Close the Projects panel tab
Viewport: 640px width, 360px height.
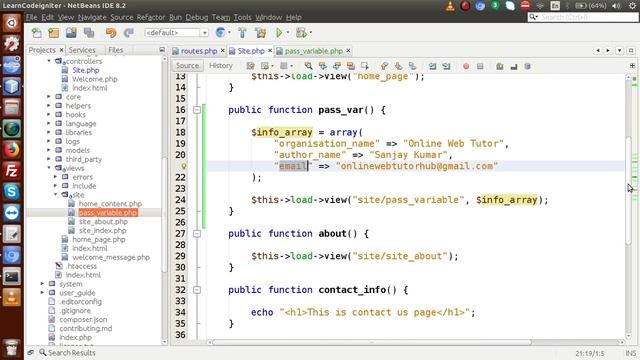tap(61, 50)
